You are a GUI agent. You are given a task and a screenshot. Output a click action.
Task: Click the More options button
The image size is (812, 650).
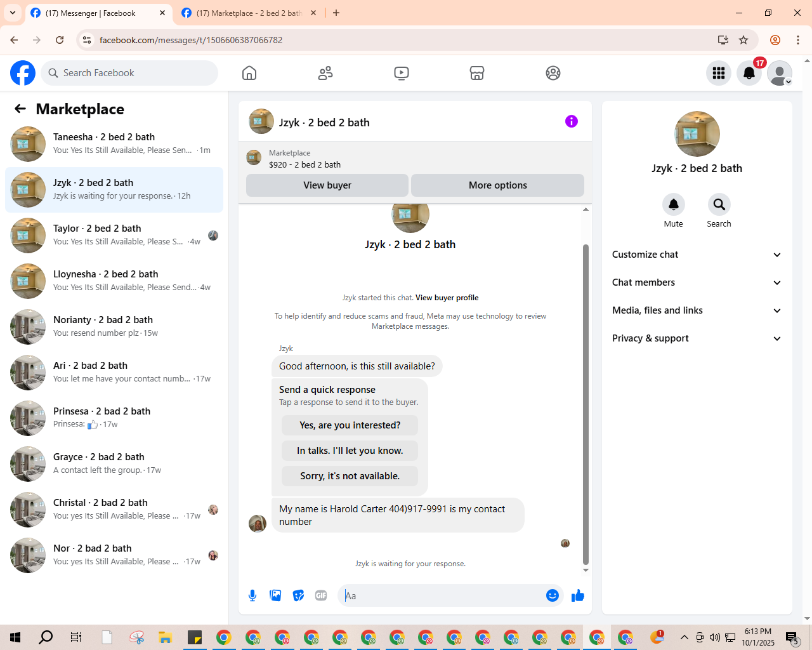pyautogui.click(x=498, y=185)
